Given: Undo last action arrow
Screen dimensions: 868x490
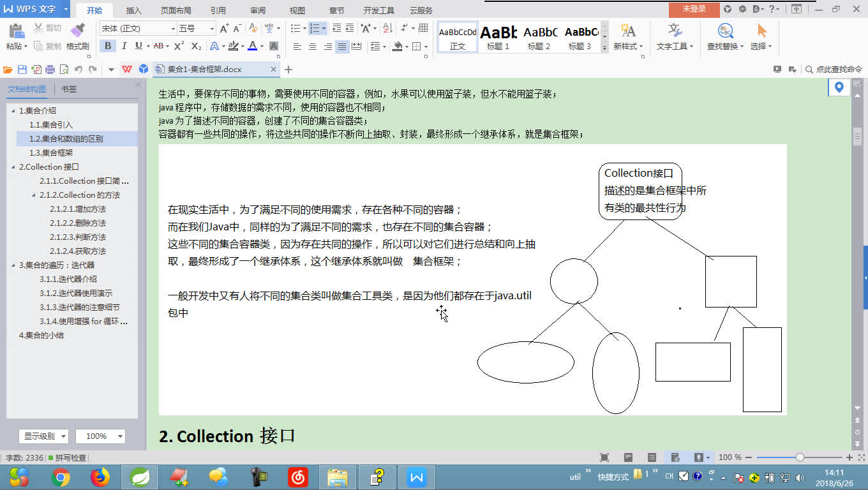Looking at the screenshot, I should pos(78,70).
